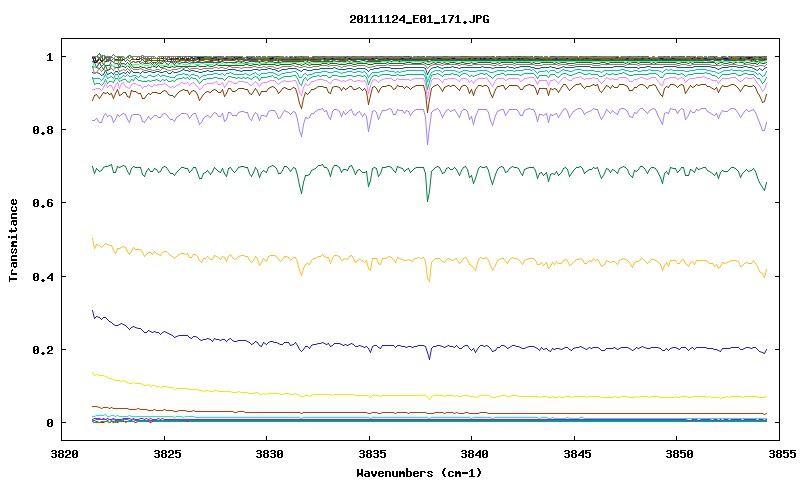Click y-axis tick label 1

click(x=49, y=57)
